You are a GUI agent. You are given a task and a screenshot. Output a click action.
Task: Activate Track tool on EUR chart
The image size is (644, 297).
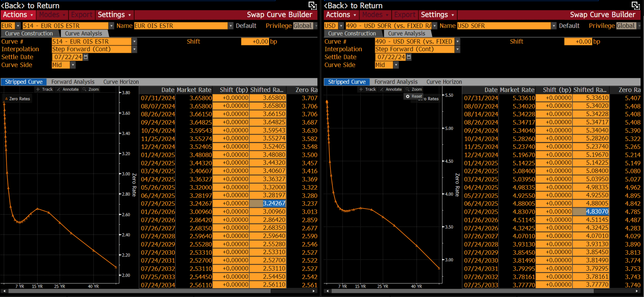[x=44, y=89]
